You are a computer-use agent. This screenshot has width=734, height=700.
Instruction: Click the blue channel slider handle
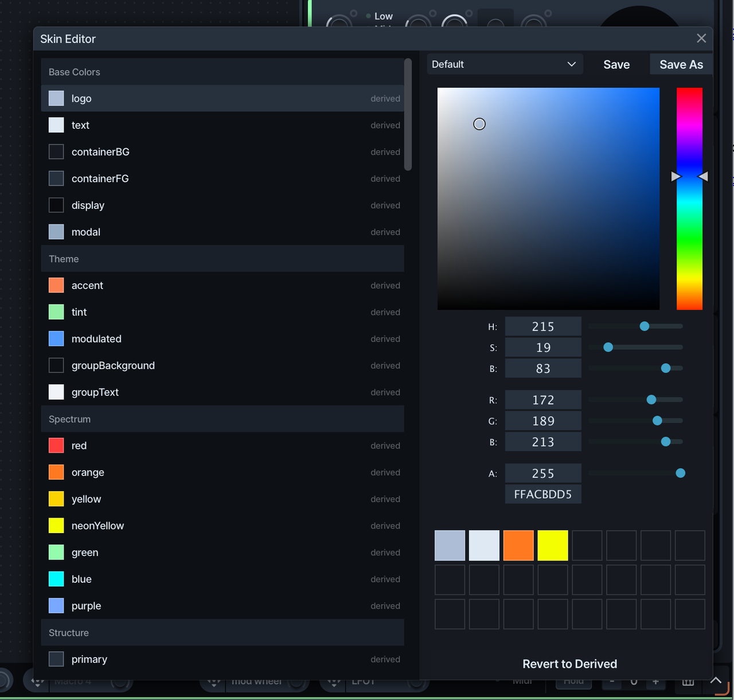(666, 441)
